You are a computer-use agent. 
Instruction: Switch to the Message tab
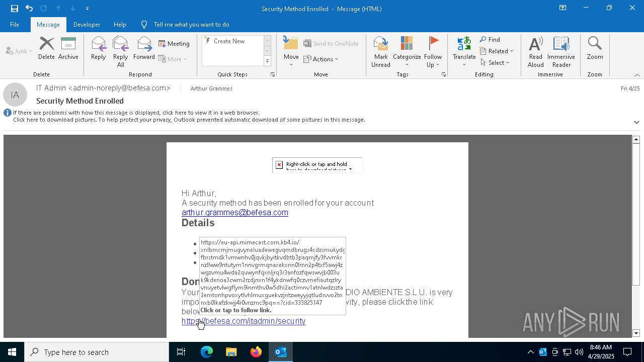(x=48, y=24)
